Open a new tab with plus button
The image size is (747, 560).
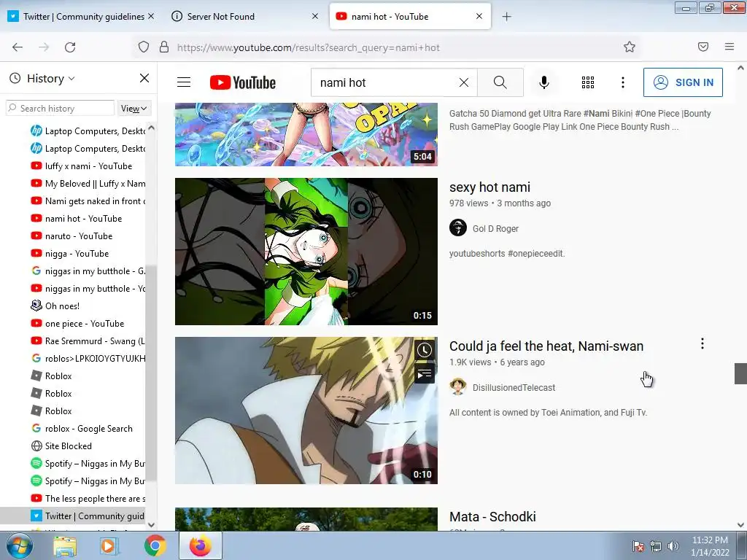click(x=506, y=17)
